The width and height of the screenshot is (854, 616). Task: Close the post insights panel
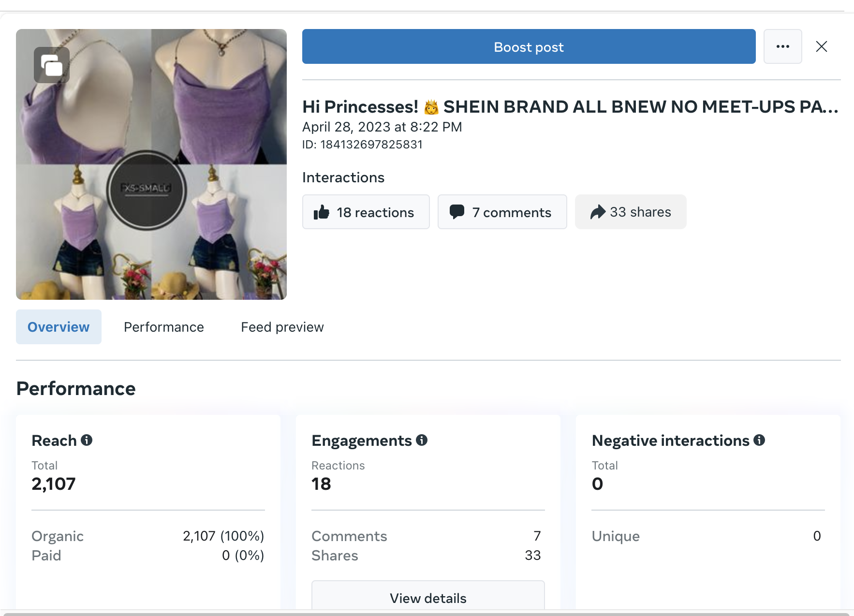[821, 46]
